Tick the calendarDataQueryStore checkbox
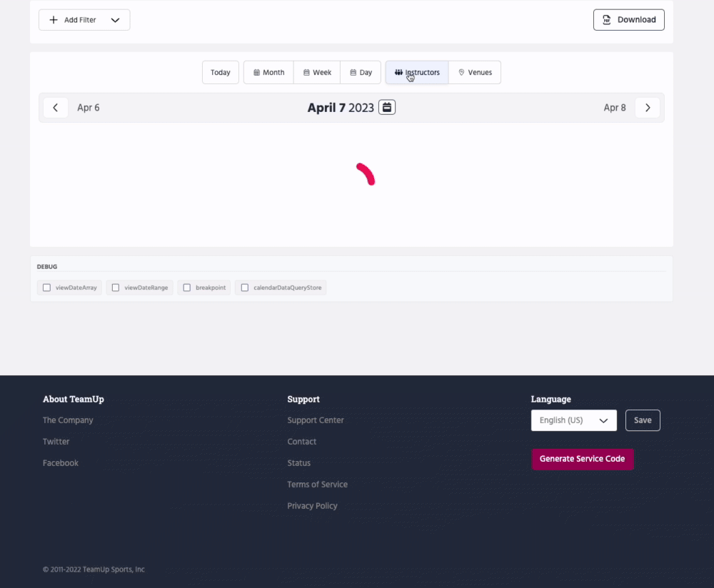Viewport: 714px width, 588px height. pyautogui.click(x=245, y=288)
